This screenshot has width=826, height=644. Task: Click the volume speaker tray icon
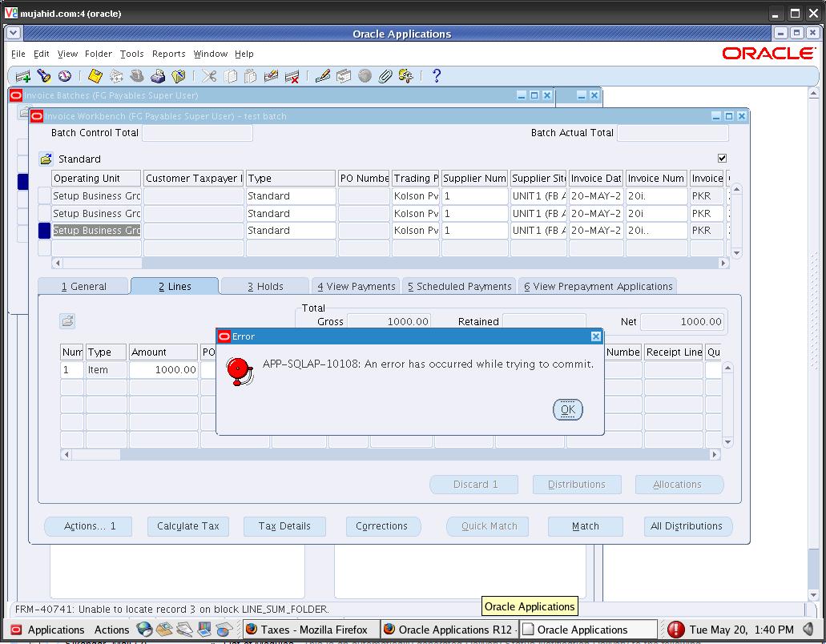[808, 629]
